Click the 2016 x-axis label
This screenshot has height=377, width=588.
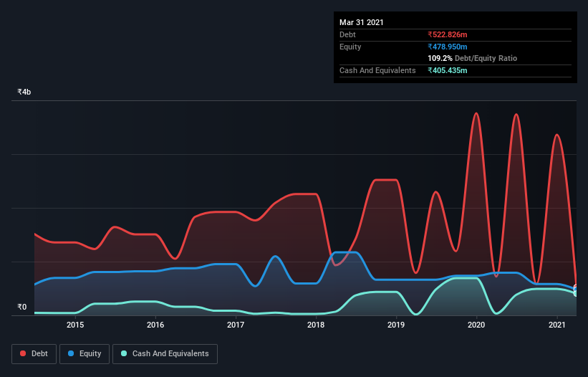pos(155,325)
